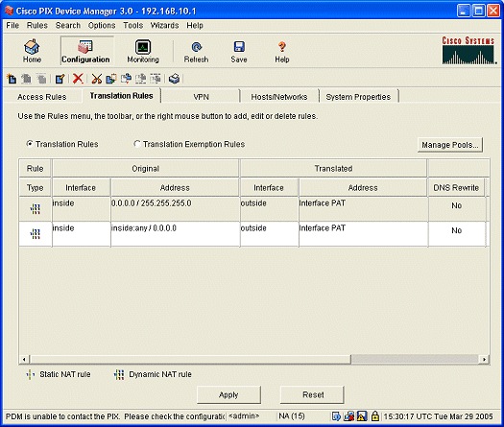Open the Options menu

pyautogui.click(x=102, y=25)
